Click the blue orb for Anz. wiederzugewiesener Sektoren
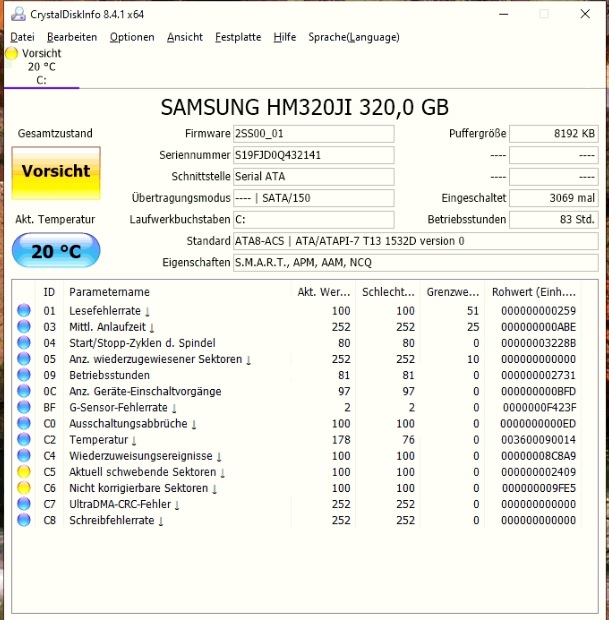The height and width of the screenshot is (620, 609). (24, 359)
